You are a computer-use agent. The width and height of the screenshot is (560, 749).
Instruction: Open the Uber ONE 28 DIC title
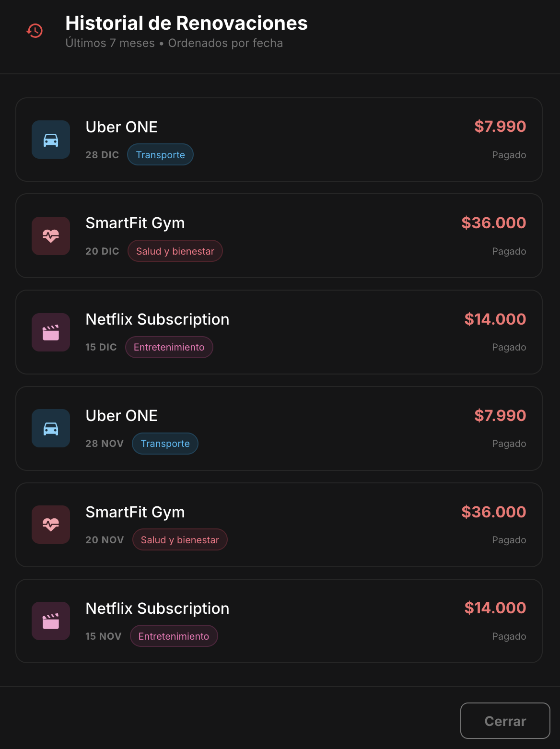pyautogui.click(x=121, y=127)
